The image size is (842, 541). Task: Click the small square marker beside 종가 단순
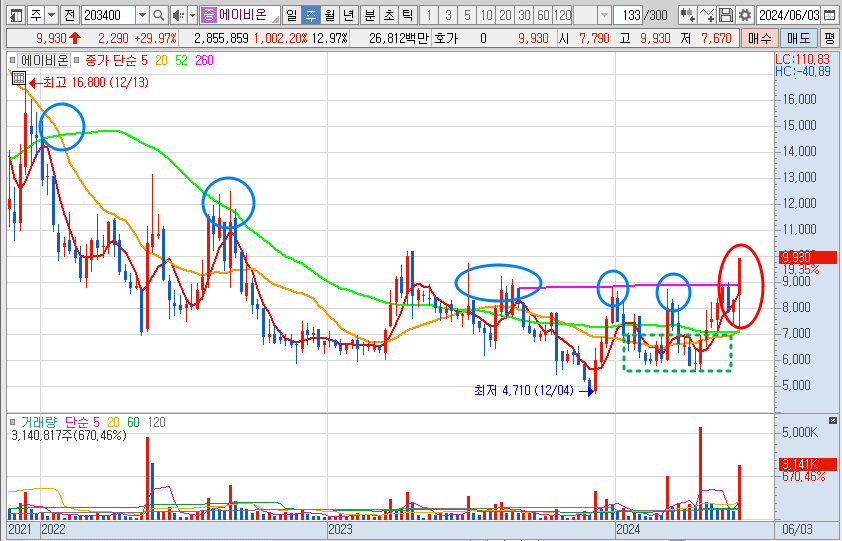pyautogui.click(x=76, y=61)
